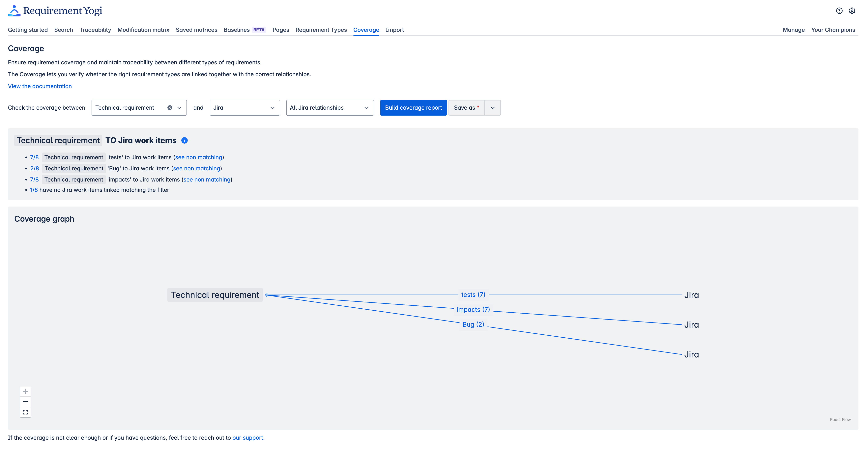The width and height of the screenshot is (868, 450).
Task: Click the Requirement Yogi logo
Action: point(55,11)
